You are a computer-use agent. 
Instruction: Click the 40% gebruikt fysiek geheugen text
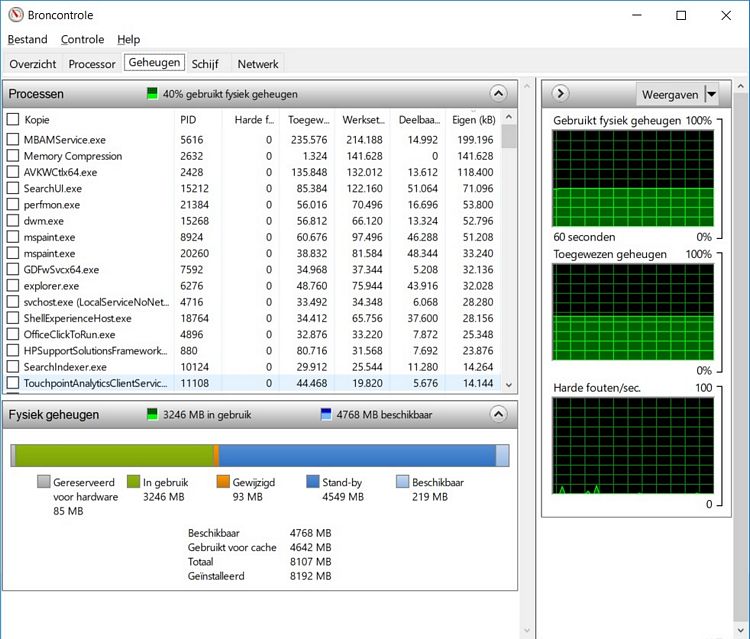pyautogui.click(x=230, y=94)
